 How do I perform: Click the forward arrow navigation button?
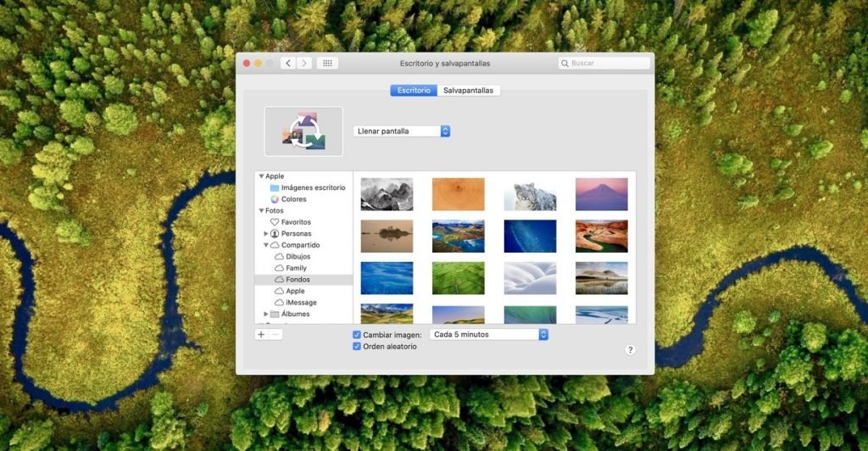click(303, 64)
